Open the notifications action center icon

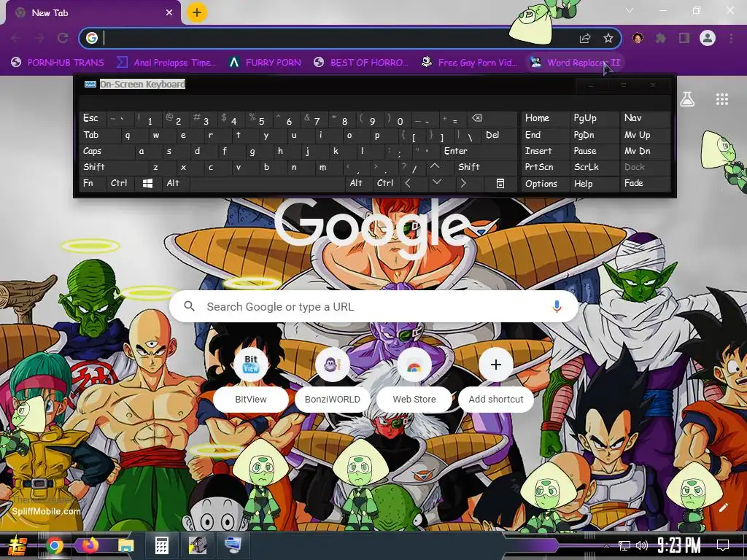pos(723,545)
